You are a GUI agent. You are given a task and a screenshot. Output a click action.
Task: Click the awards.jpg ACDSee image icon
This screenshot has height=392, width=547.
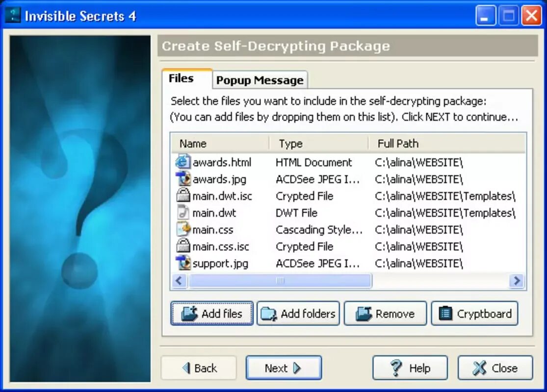(x=183, y=179)
